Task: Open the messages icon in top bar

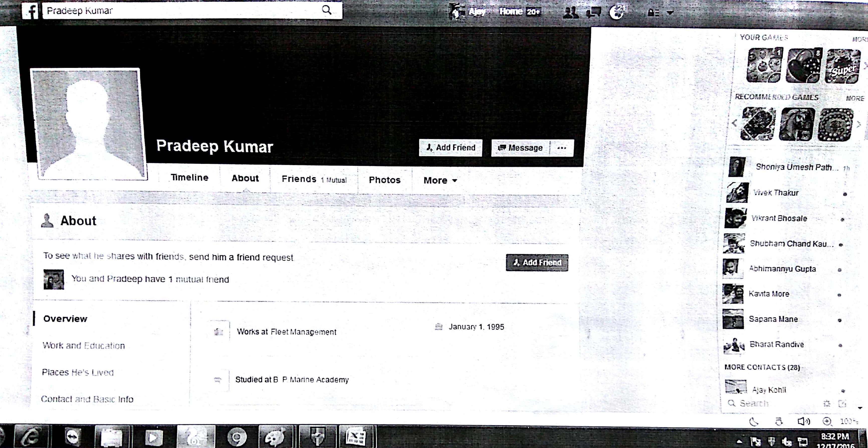Action: click(x=594, y=13)
